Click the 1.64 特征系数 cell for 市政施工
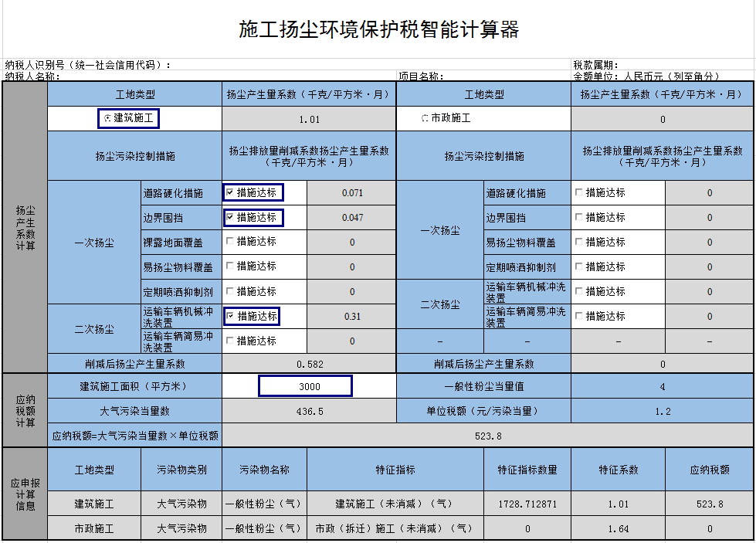 tap(618, 528)
